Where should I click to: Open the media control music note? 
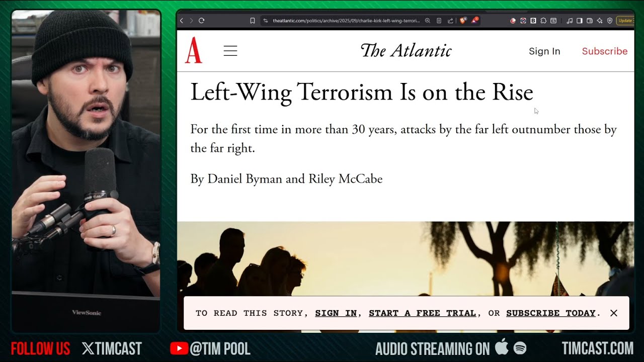(x=570, y=21)
